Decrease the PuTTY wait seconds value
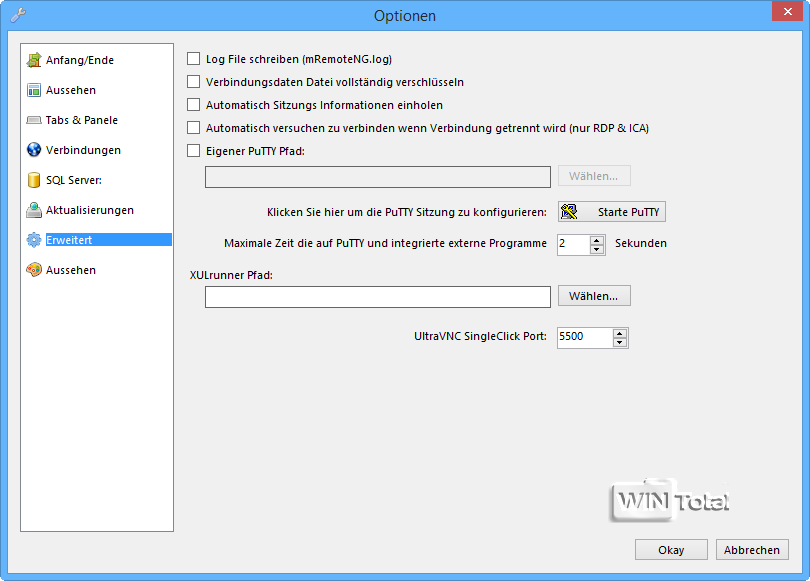 [x=597, y=249]
